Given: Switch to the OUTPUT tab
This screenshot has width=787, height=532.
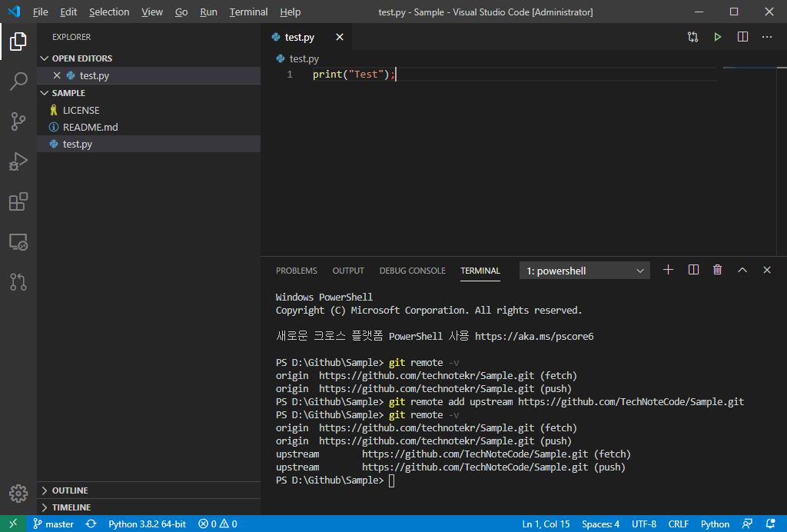Looking at the screenshot, I should coord(348,271).
